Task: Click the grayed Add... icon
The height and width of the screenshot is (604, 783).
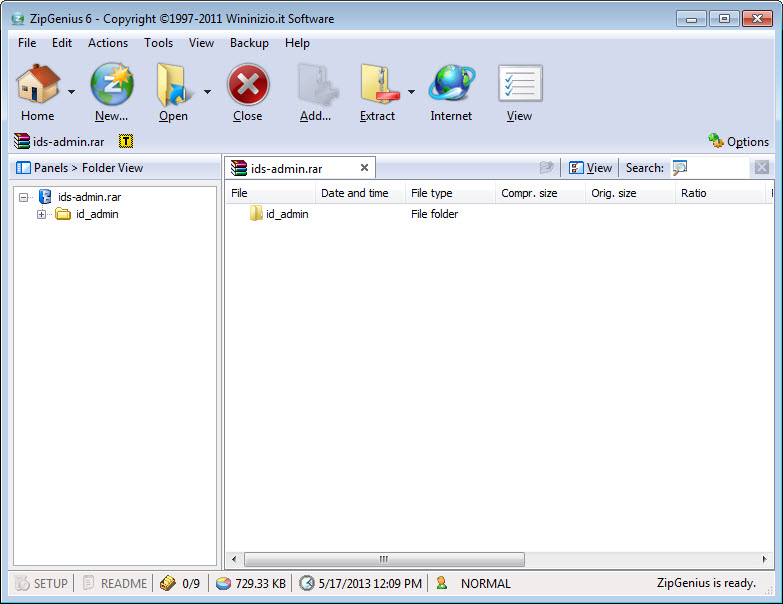Action: pos(316,84)
